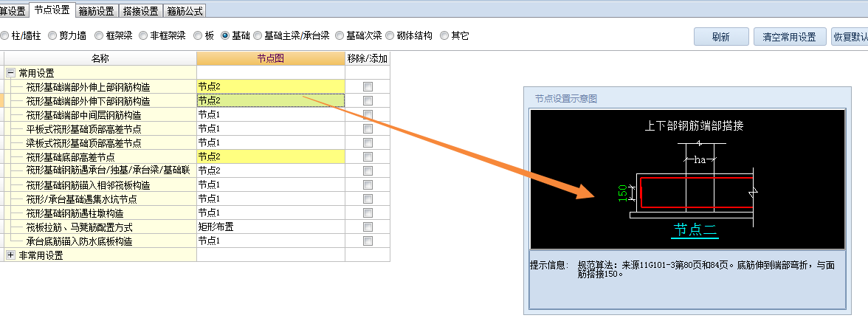Click the 节点二 link in the diagram
This screenshot has height=335, width=868.
[x=695, y=229]
